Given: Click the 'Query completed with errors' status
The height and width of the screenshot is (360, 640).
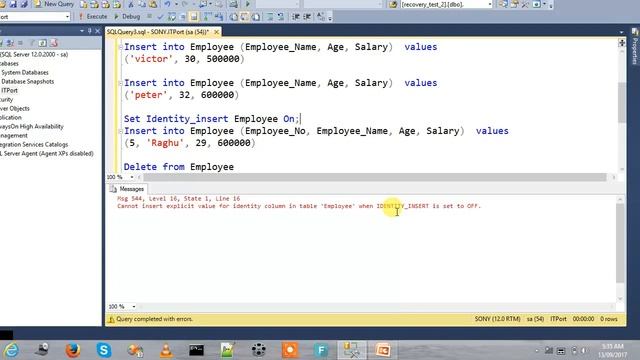Looking at the screenshot, I should pyautogui.click(x=154, y=319).
